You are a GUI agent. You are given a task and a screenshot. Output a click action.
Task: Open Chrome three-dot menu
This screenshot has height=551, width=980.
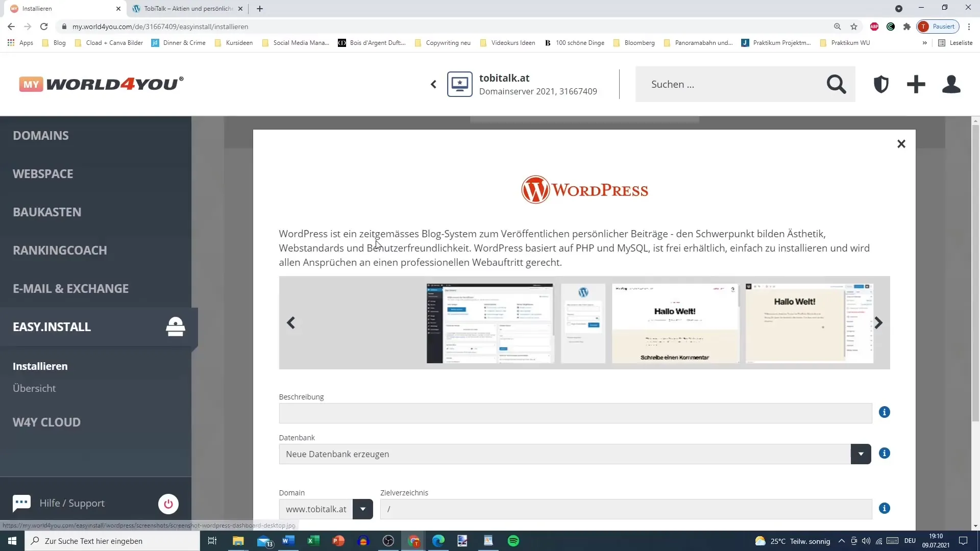point(969,27)
